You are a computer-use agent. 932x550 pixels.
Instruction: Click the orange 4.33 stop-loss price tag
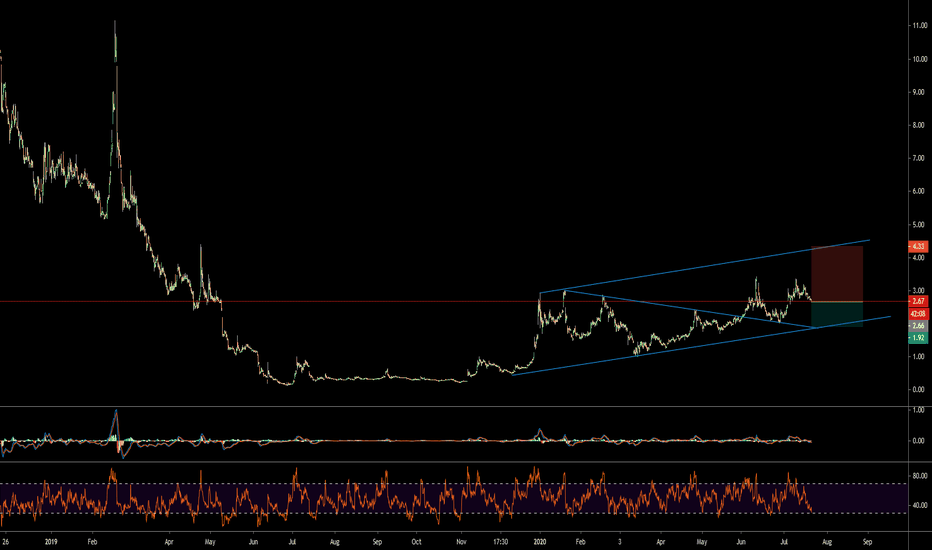[x=918, y=246]
